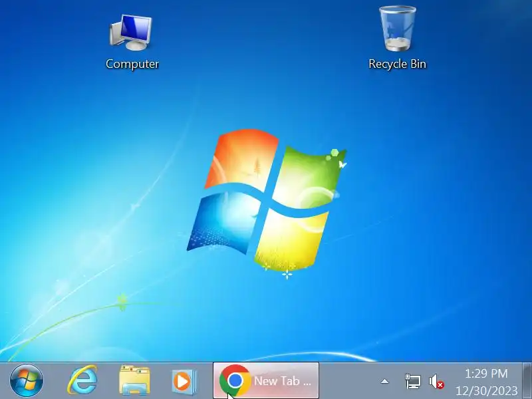
Task: Open the Windows Start menu orb
Action: point(27,380)
